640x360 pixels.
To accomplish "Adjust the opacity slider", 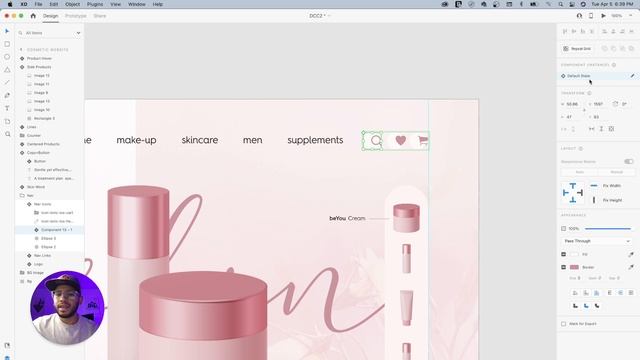I will point(608,229).
